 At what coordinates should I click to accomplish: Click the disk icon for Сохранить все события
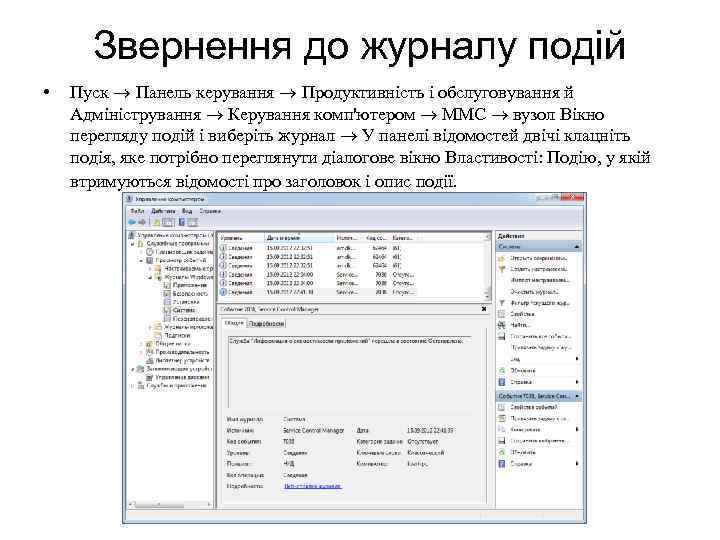tap(502, 337)
